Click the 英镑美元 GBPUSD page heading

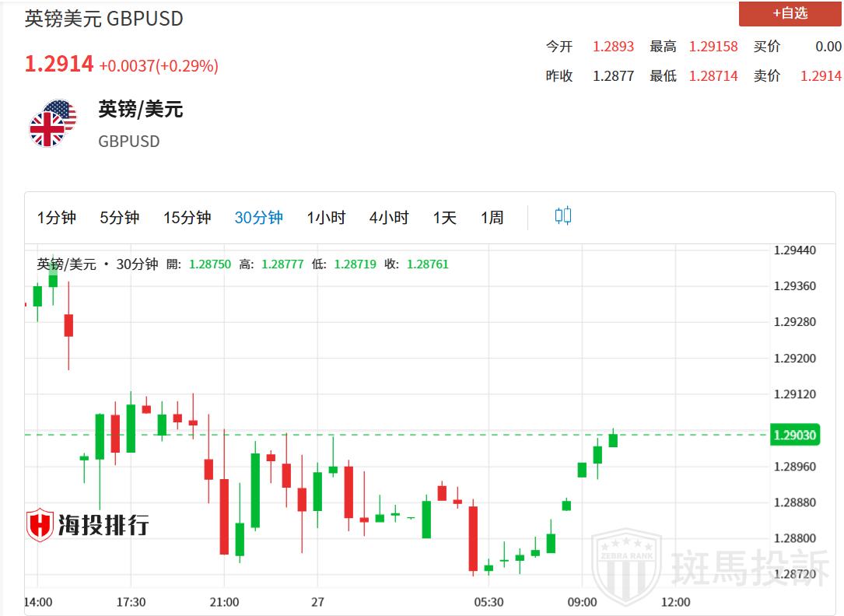104,19
